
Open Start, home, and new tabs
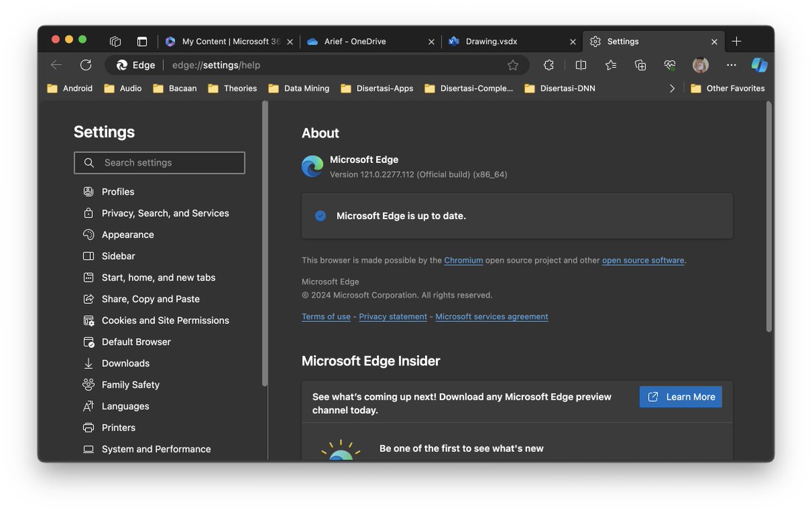[149, 277]
